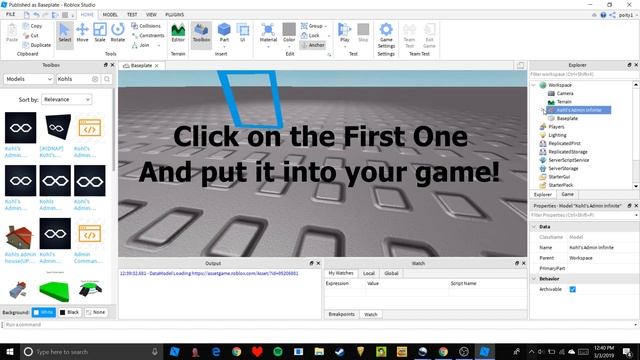Duplicate the selected object
The width and height of the screenshot is (640, 360).
pyautogui.click(x=37, y=45)
